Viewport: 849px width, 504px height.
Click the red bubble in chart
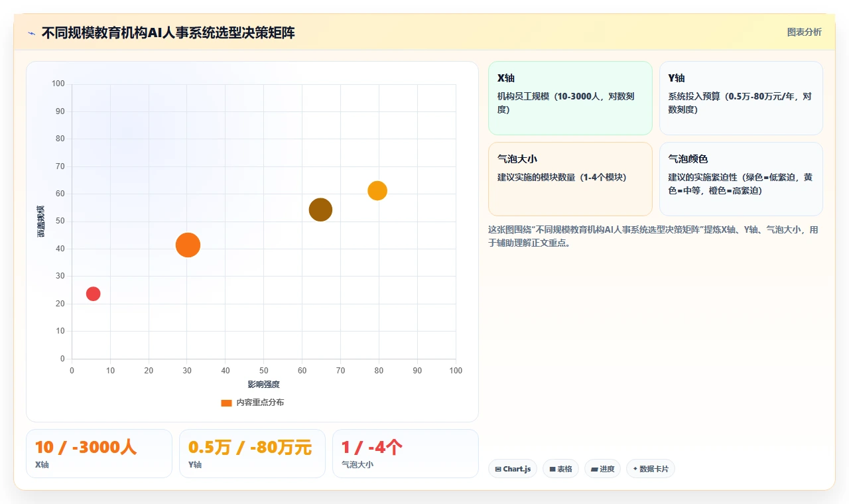pos(93,294)
